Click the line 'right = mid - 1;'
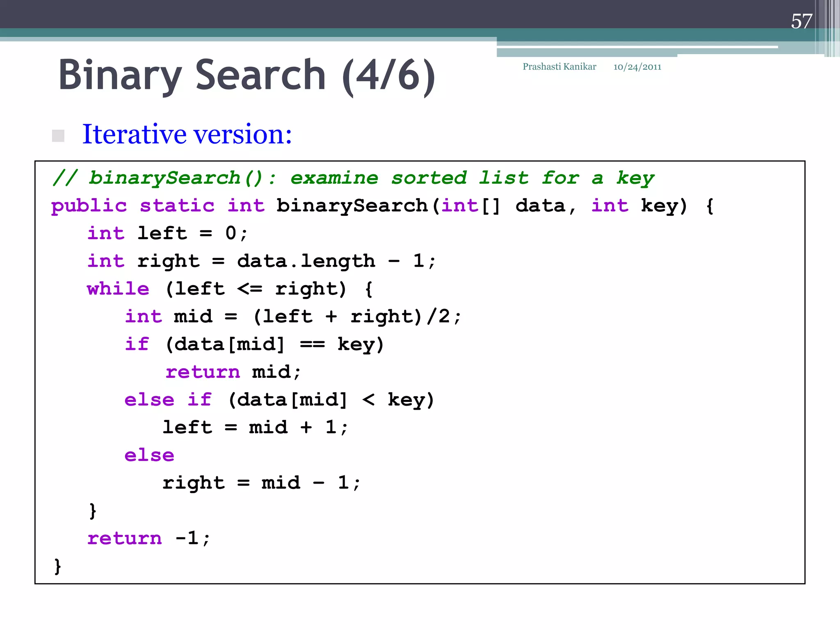840x630 pixels. point(261,483)
